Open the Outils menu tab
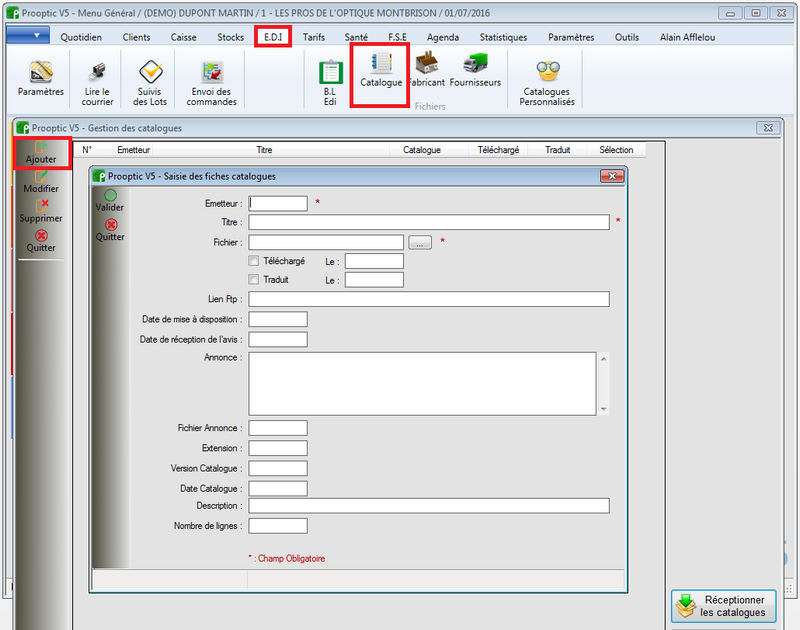The width and height of the screenshot is (800, 630). [627, 37]
